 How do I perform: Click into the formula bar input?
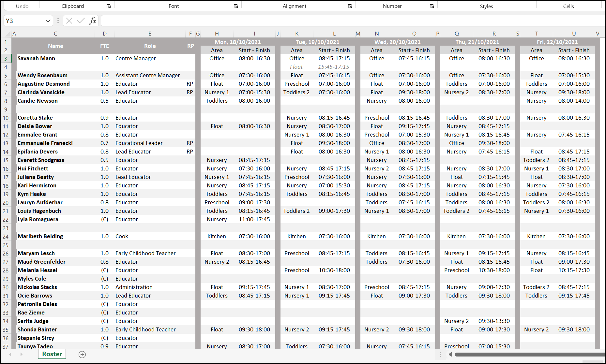(x=353, y=21)
